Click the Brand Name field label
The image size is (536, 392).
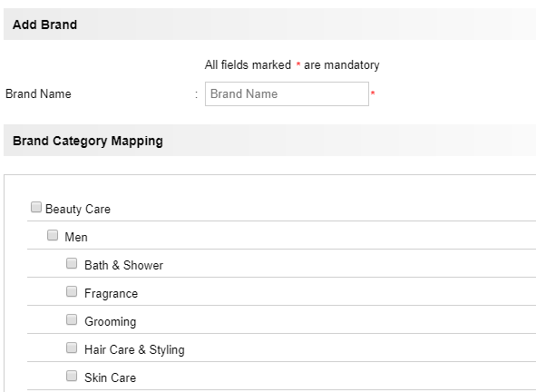pos(38,93)
